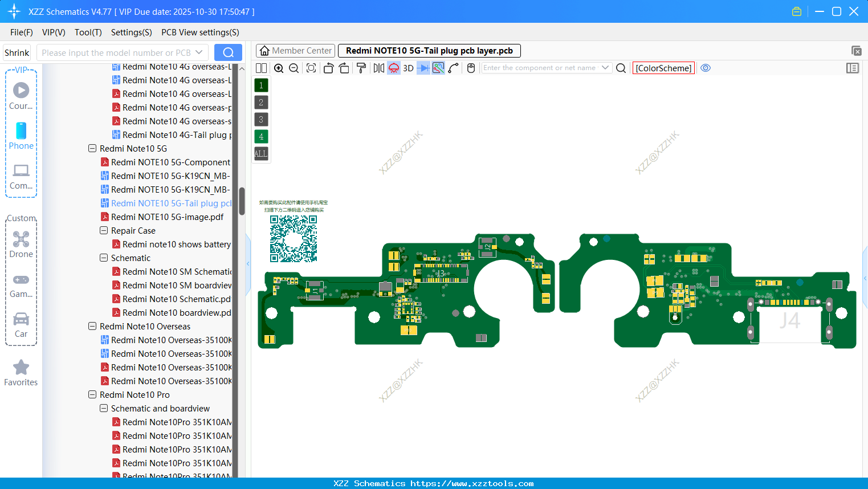Search for the entered component name

[x=621, y=68]
